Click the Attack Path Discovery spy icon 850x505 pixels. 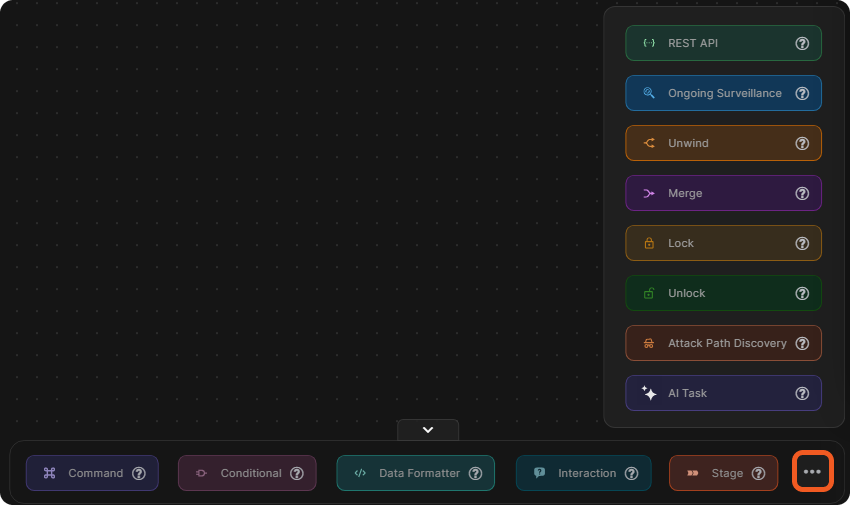point(649,344)
